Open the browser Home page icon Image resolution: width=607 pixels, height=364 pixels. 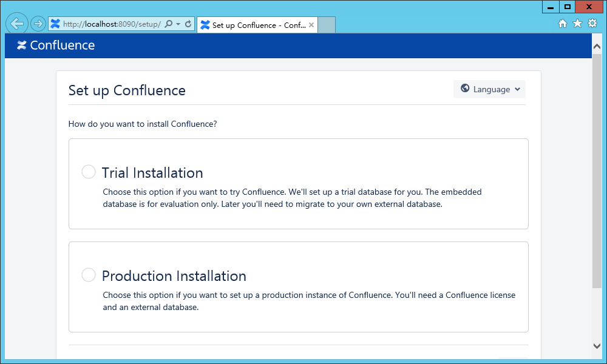click(563, 23)
